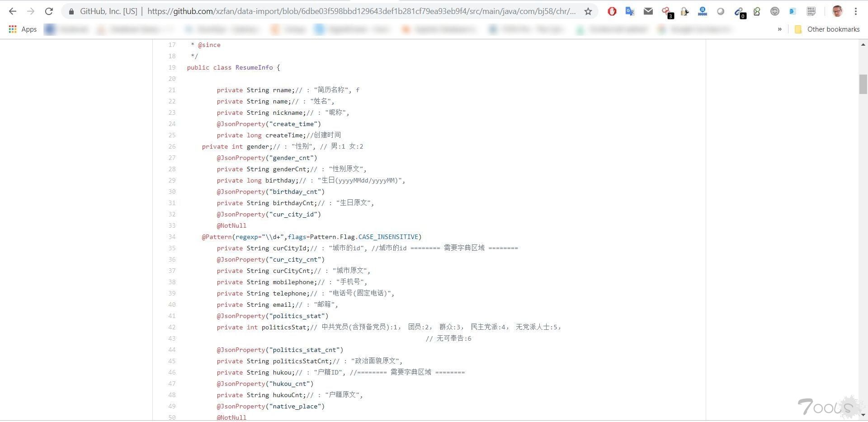
Task: Reload the current GitHub page
Action: [49, 11]
